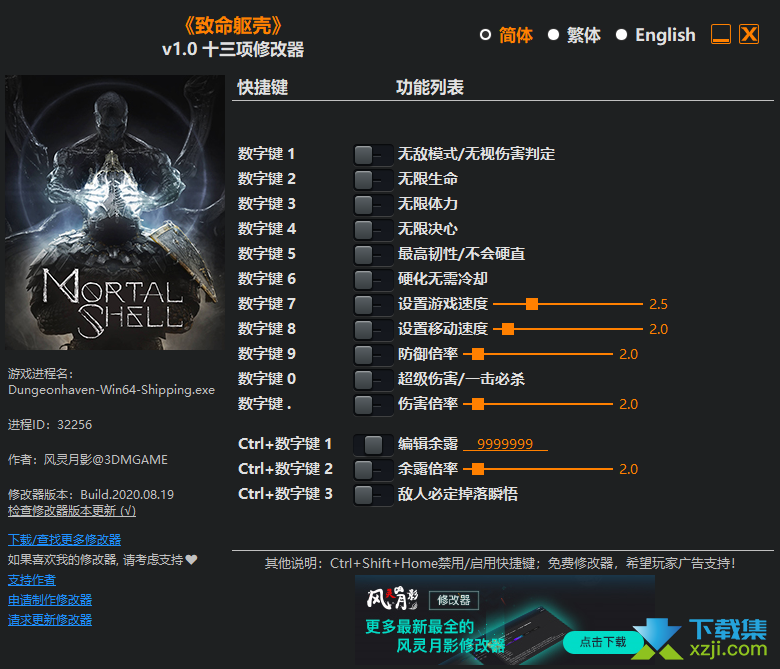780x669 pixels.
Task: Click the 余露倍率 slider handle
Action: [478, 469]
